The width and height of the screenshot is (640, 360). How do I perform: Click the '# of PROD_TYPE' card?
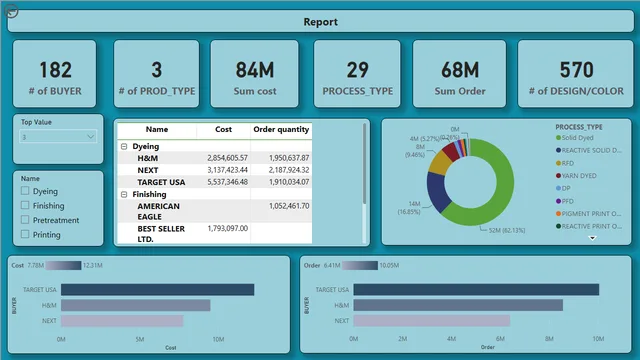pos(157,74)
